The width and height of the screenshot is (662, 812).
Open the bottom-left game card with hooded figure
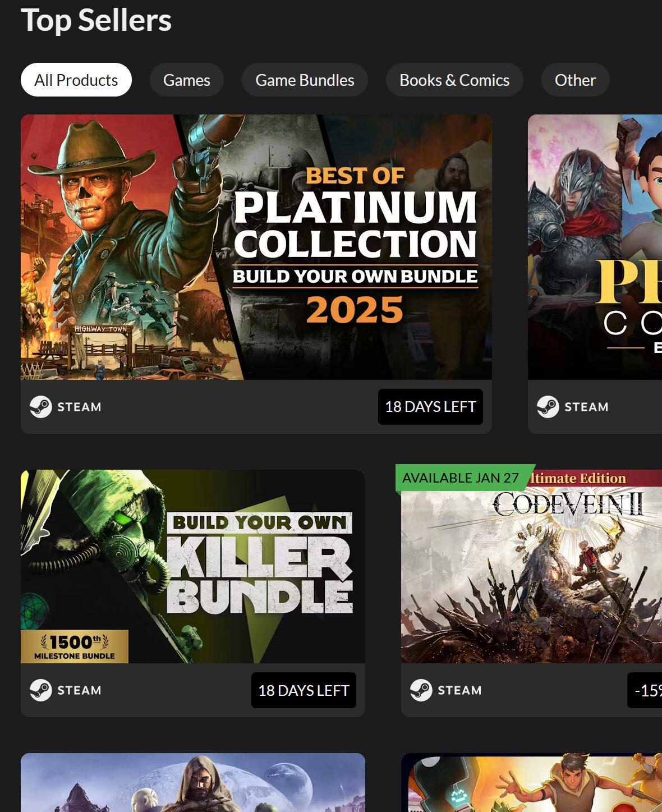[x=192, y=783]
